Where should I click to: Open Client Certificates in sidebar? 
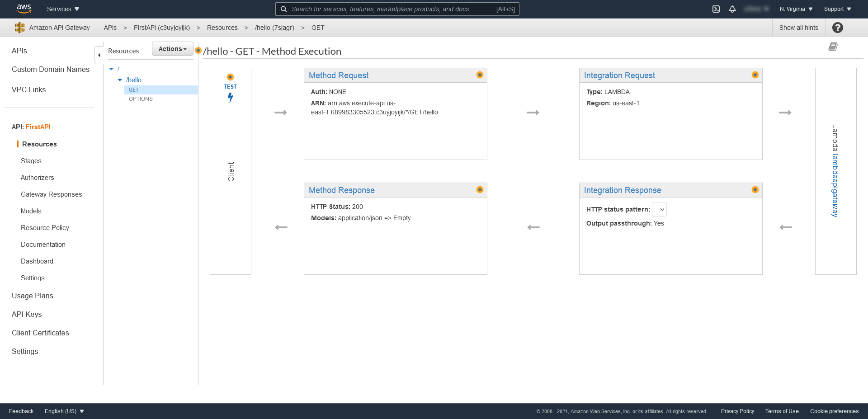pos(41,333)
